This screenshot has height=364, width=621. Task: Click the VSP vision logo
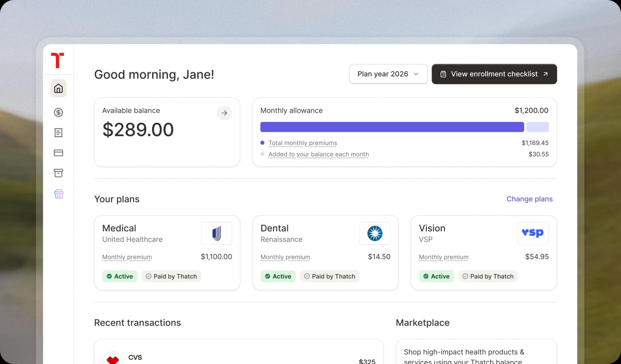(533, 233)
